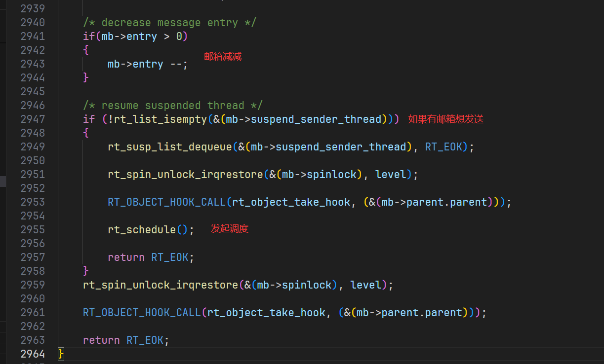Viewport: 604px width, 364px height.
Task: Click line number 2947 in the gutter
Action: click(x=33, y=119)
